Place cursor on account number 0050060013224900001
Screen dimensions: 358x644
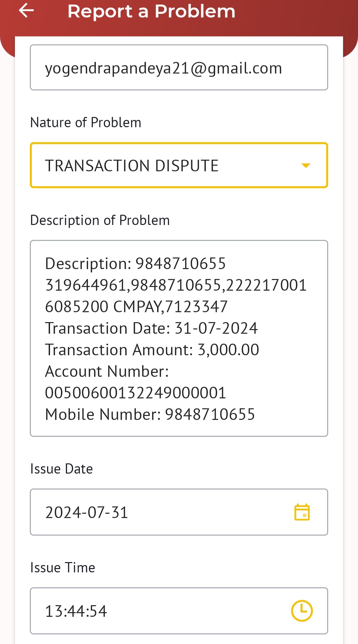[136, 393]
